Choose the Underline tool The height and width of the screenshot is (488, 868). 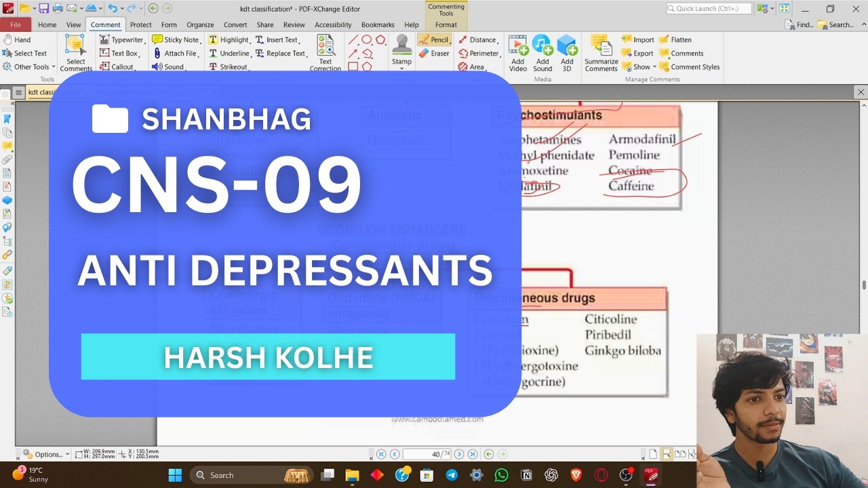(229, 54)
